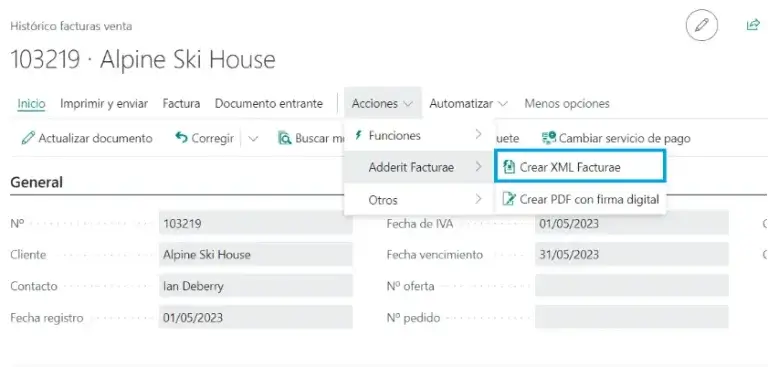Viewport: 768px width, 367px height.
Task: Click the Buscar movs. search icon
Action: coord(285,139)
